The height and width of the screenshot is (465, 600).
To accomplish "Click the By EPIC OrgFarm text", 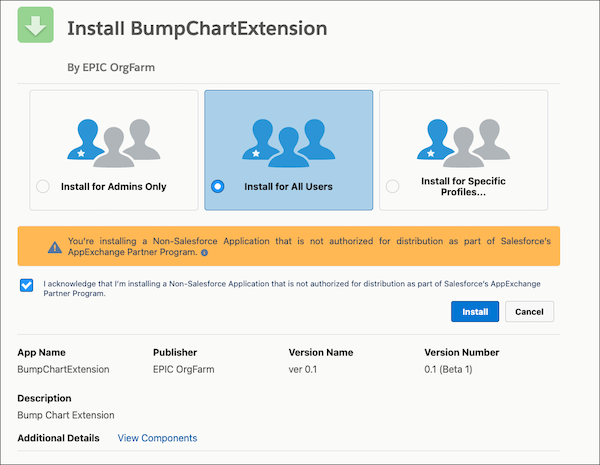I will point(111,67).
